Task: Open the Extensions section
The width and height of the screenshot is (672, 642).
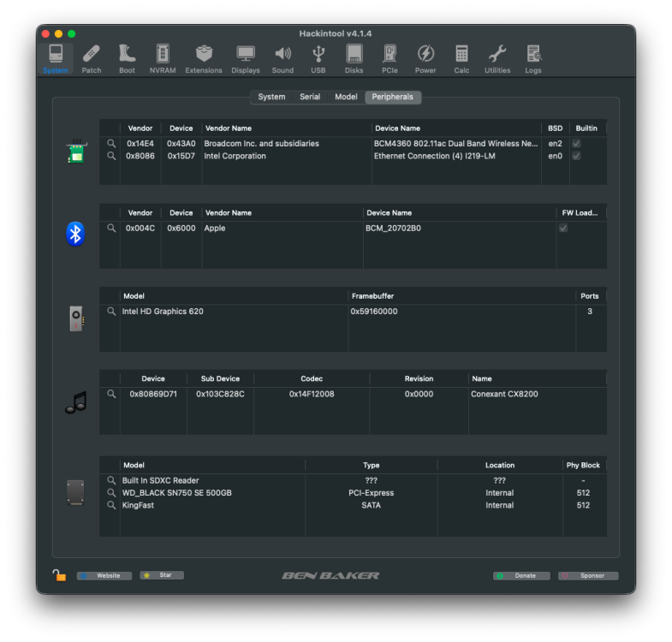Action: (204, 59)
